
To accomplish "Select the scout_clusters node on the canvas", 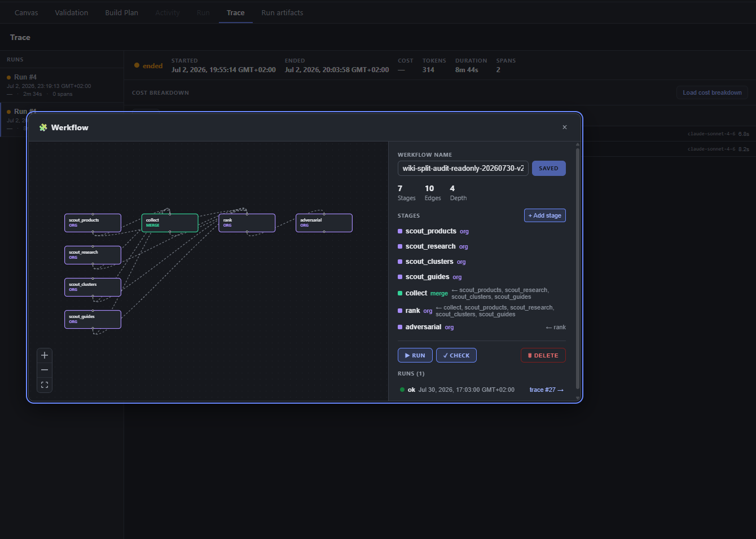I will click(x=93, y=287).
